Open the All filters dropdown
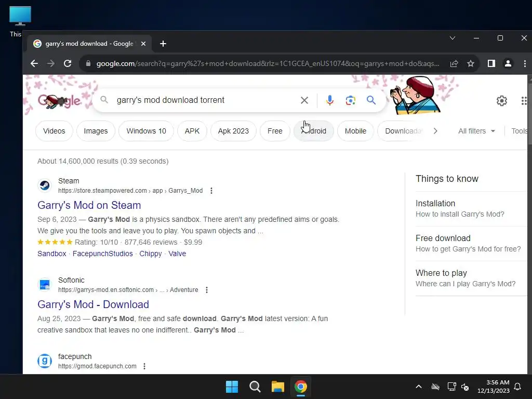This screenshot has height=399, width=532. click(x=477, y=131)
